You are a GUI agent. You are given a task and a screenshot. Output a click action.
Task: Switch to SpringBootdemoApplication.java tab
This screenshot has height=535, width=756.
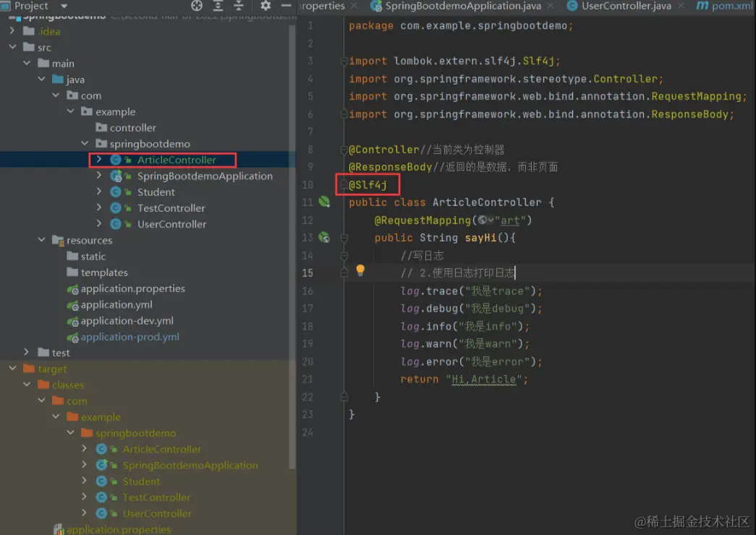pos(463,6)
